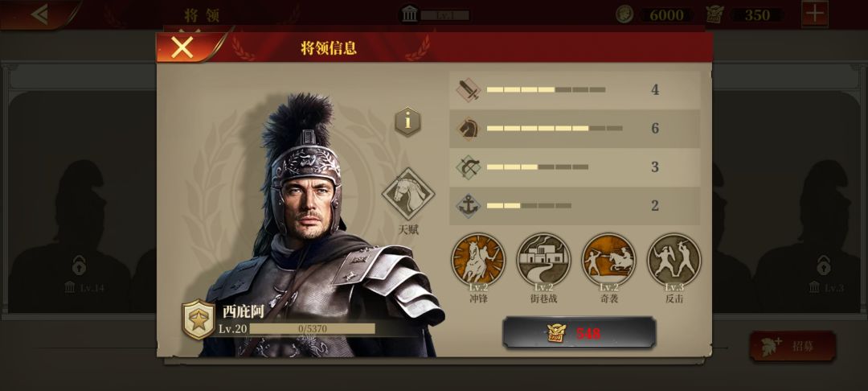Close the 将领信息 general info panel
The height and width of the screenshot is (391, 868).
tap(182, 47)
